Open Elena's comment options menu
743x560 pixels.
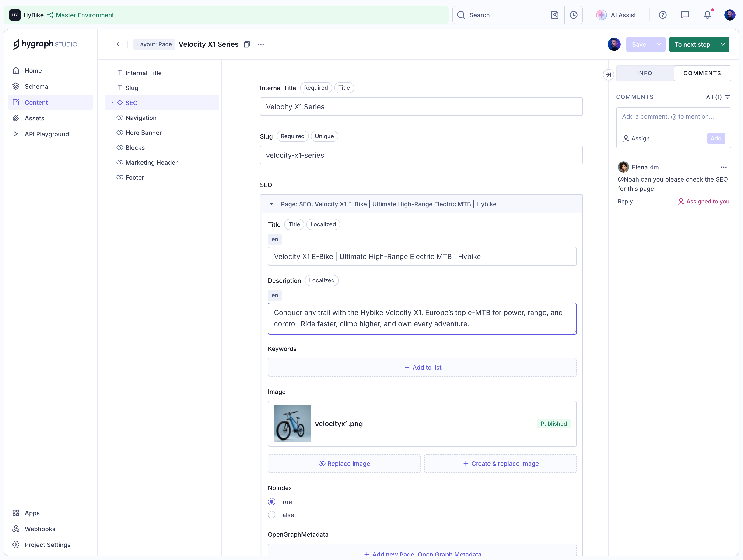(724, 167)
